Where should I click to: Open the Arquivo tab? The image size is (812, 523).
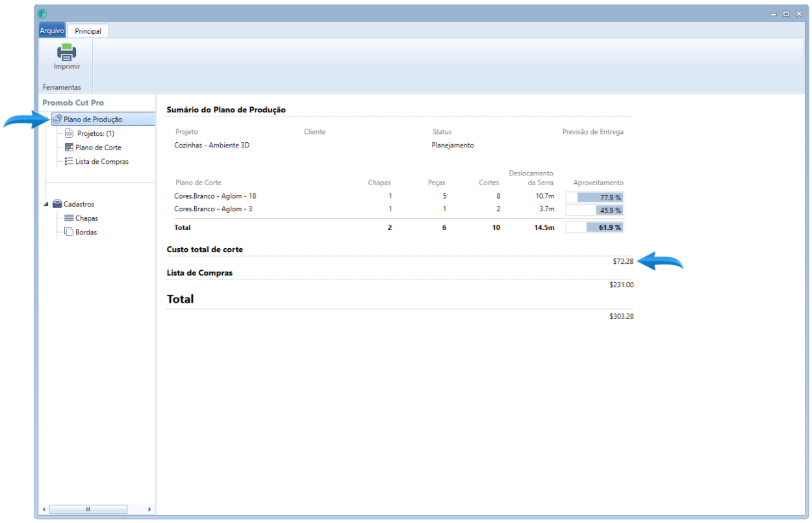pos(52,31)
